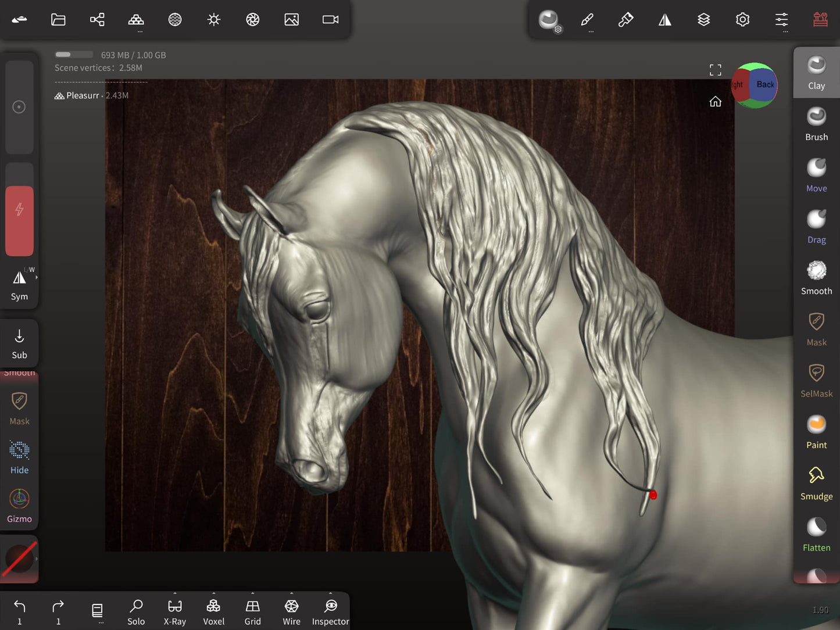Open the Layers menu

[704, 20]
